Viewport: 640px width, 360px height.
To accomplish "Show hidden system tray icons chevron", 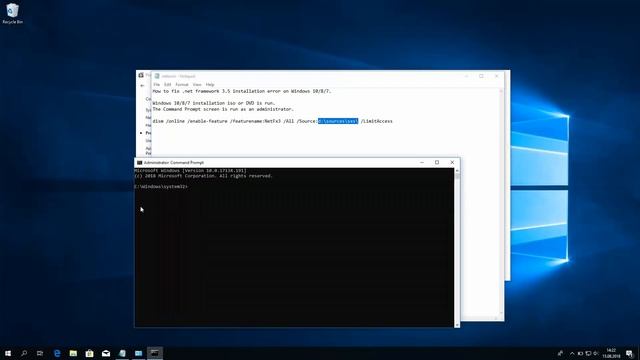I will coord(572,353).
